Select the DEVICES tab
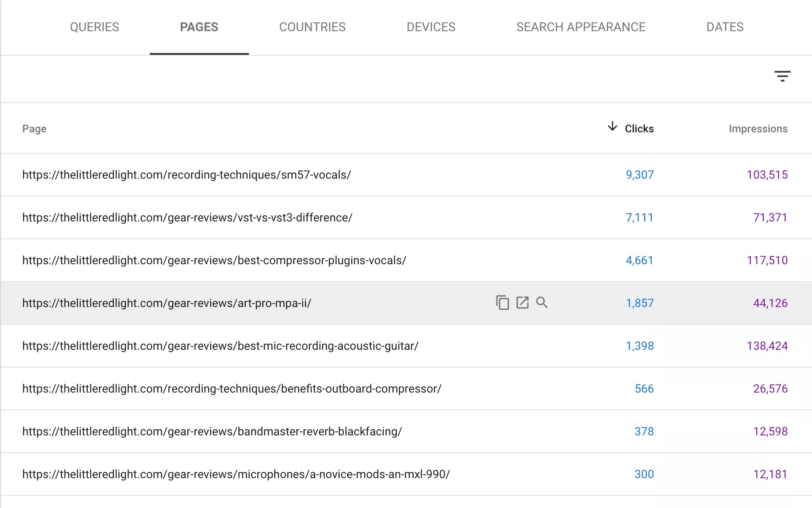Viewport: 812px width, 508px height. [430, 27]
